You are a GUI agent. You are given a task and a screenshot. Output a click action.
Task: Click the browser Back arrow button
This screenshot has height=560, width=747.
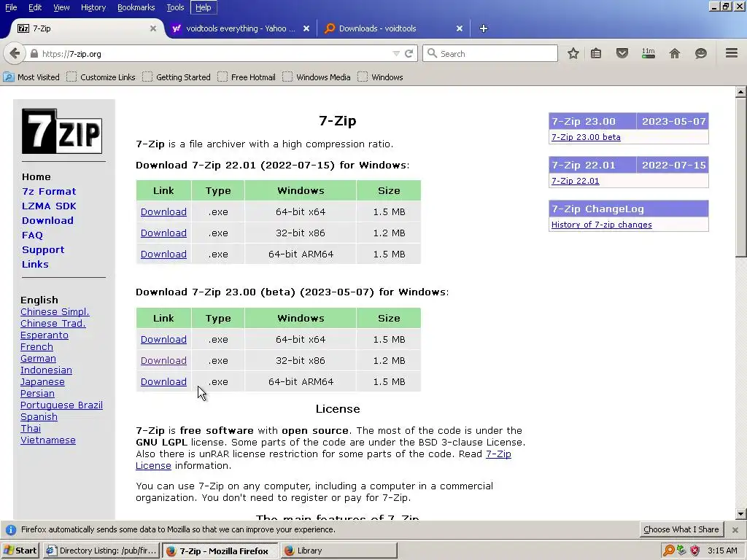[x=15, y=53]
